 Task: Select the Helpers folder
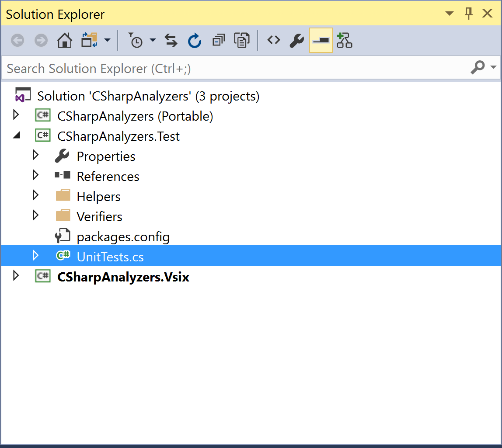click(99, 197)
